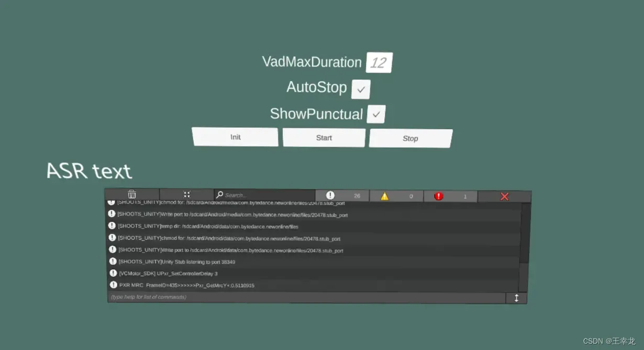This screenshot has width=644, height=350.
Task: Select log 'temp dir: /sdcard/Android/data'
Action: (x=314, y=226)
